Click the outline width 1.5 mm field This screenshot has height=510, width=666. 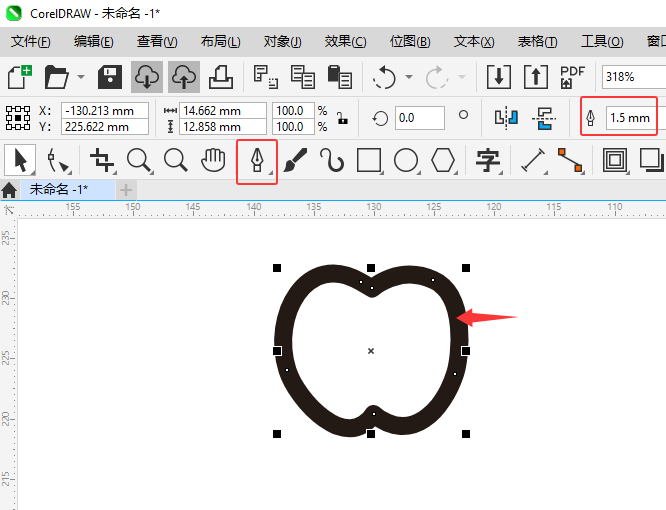tap(631, 118)
